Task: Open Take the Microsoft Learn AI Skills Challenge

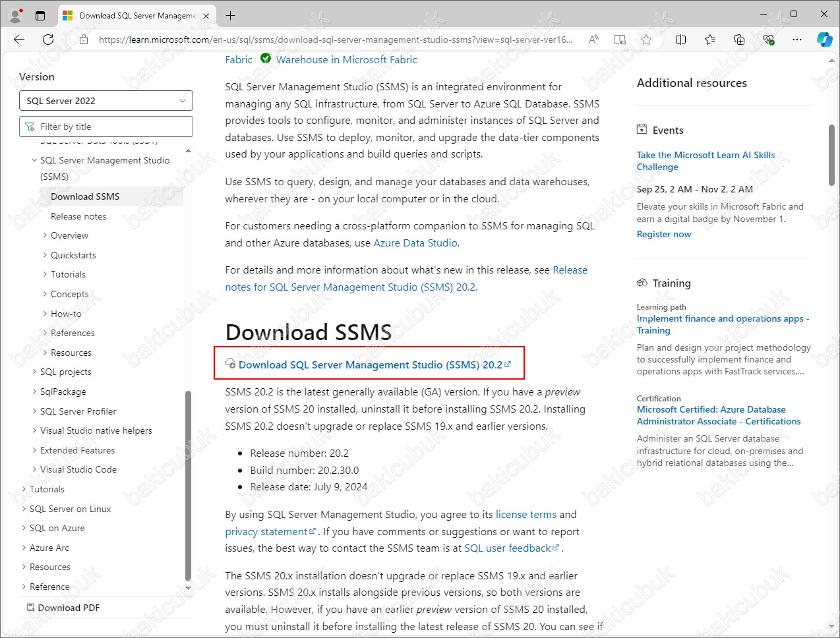Action: click(x=705, y=161)
